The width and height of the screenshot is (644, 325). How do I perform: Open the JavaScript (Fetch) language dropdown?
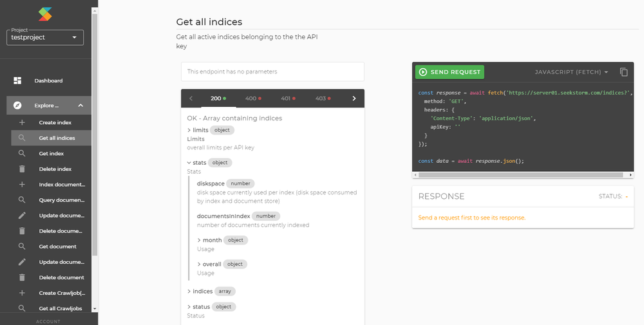pos(571,72)
